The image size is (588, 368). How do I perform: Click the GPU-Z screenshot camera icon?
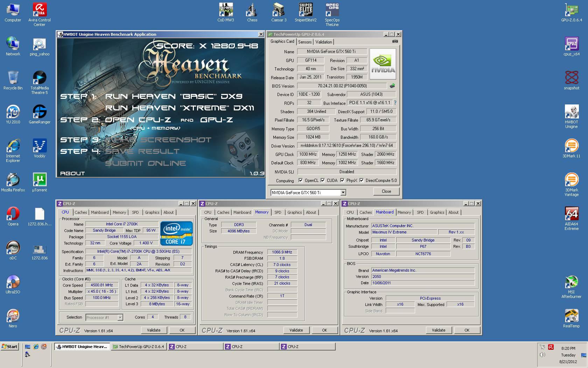[x=395, y=41]
